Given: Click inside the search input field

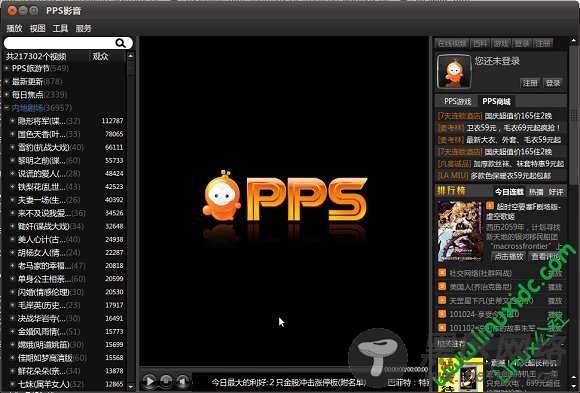Looking at the screenshot, I should 59,43.
